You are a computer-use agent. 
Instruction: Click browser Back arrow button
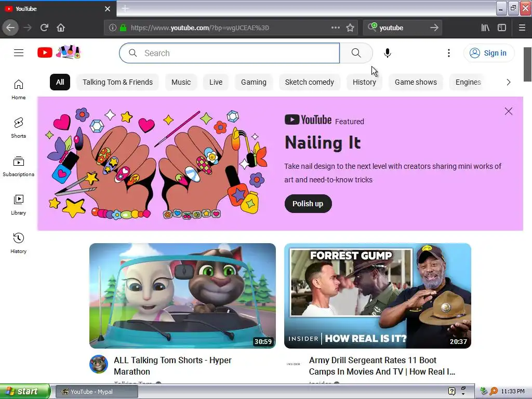click(10, 28)
